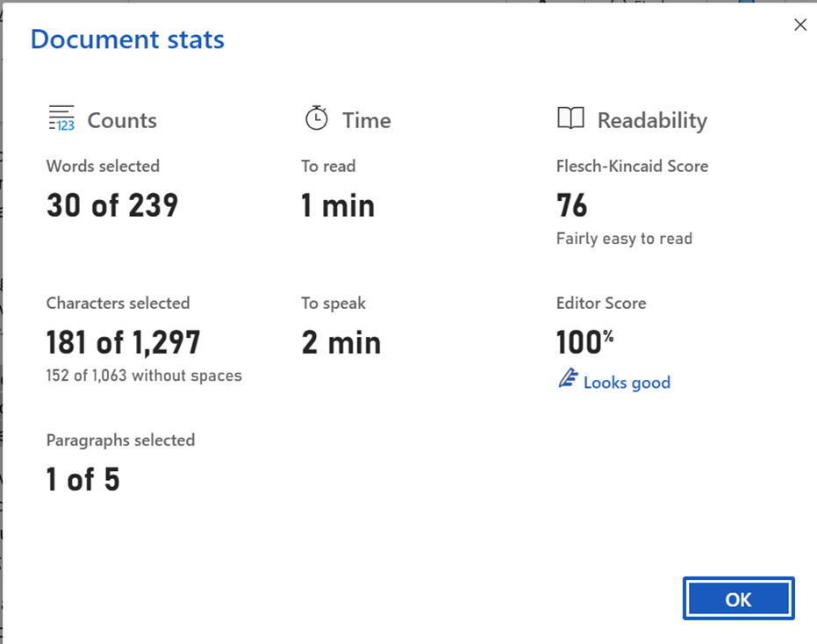
Task: Click the 152 of 1,063 without spaces text
Action: point(144,375)
